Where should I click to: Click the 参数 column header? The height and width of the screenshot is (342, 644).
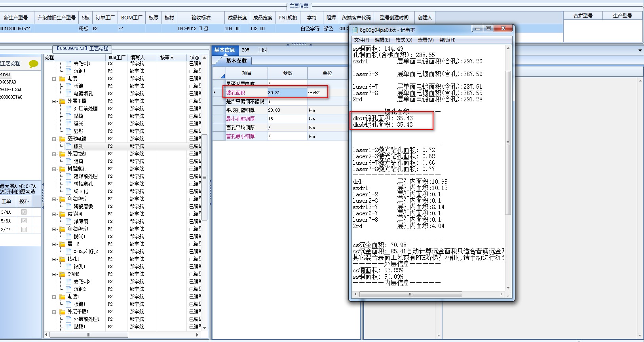point(288,73)
